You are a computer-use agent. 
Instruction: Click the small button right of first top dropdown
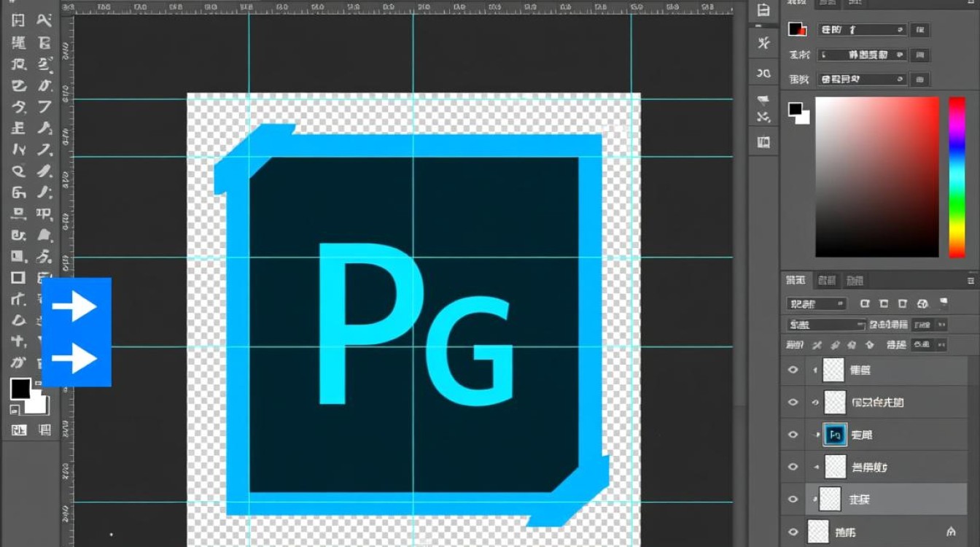point(919,30)
